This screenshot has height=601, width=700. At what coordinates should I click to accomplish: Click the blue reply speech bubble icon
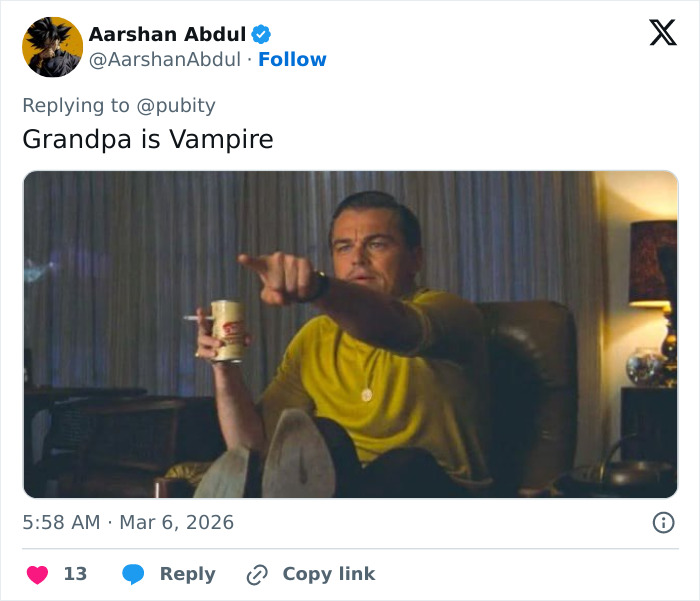[133, 574]
